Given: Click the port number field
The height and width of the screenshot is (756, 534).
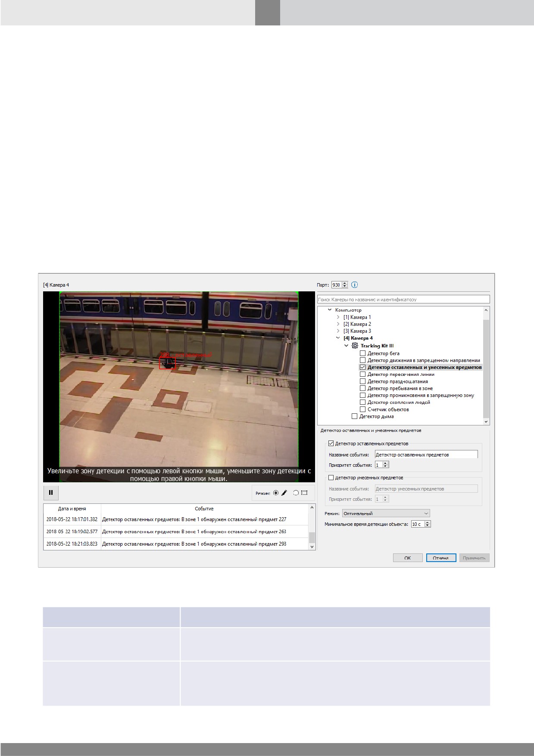Looking at the screenshot, I should [x=336, y=285].
